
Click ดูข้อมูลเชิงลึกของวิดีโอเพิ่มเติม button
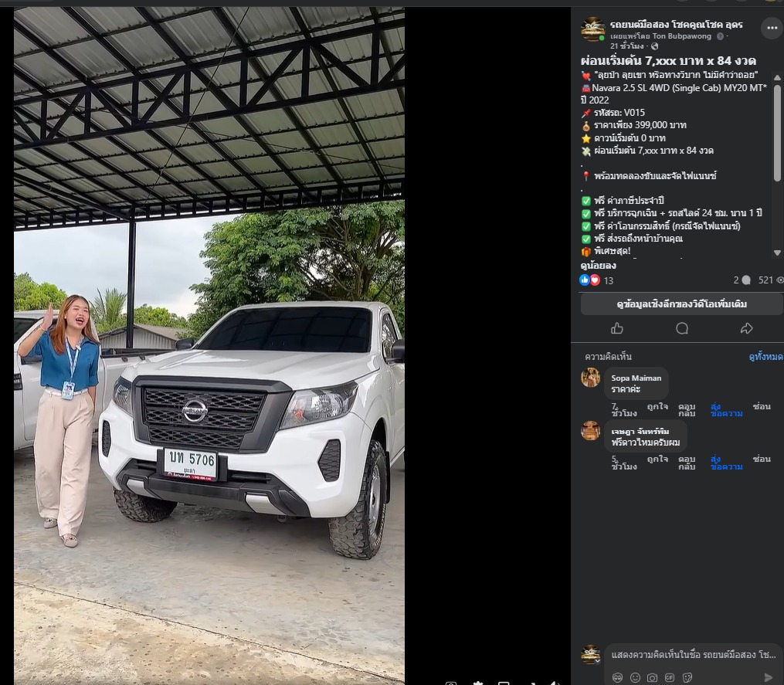click(682, 304)
